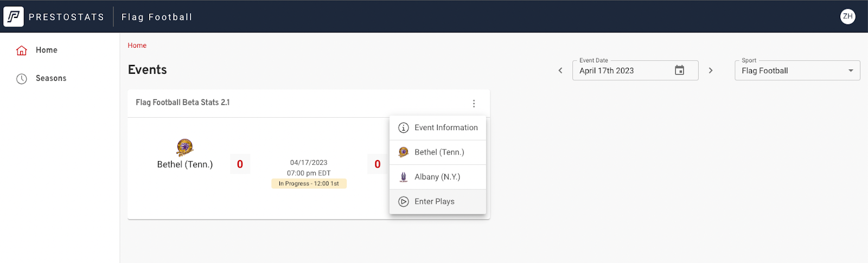Viewport: 868px width, 263px height.
Task: Click the Enter Plays play-circle icon
Action: tap(404, 202)
